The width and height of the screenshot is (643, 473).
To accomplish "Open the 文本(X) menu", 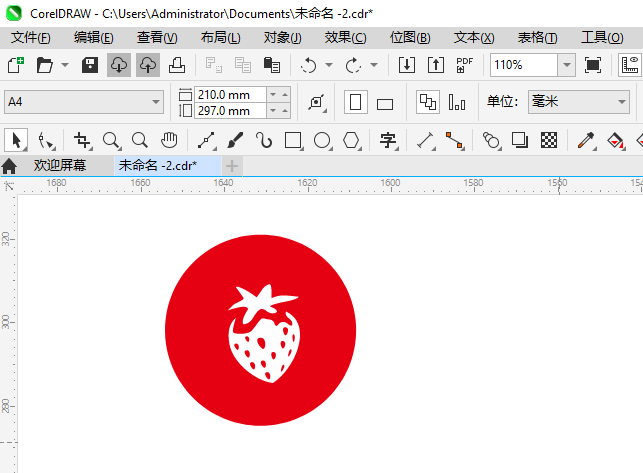I will coord(474,38).
